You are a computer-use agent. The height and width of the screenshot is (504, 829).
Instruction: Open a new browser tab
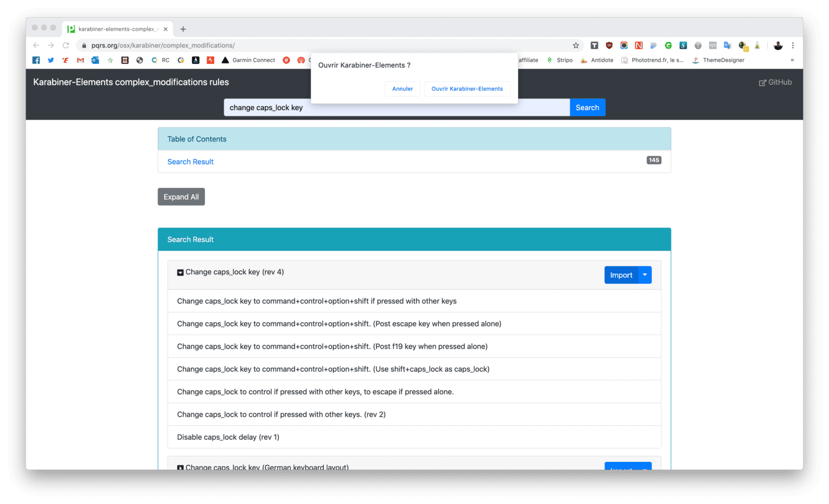click(183, 29)
